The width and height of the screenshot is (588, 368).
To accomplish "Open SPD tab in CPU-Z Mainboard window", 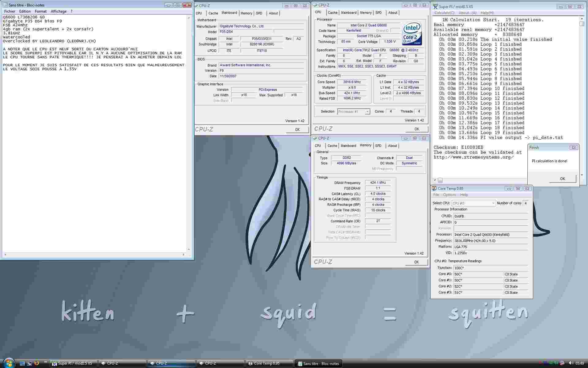I will [259, 13].
